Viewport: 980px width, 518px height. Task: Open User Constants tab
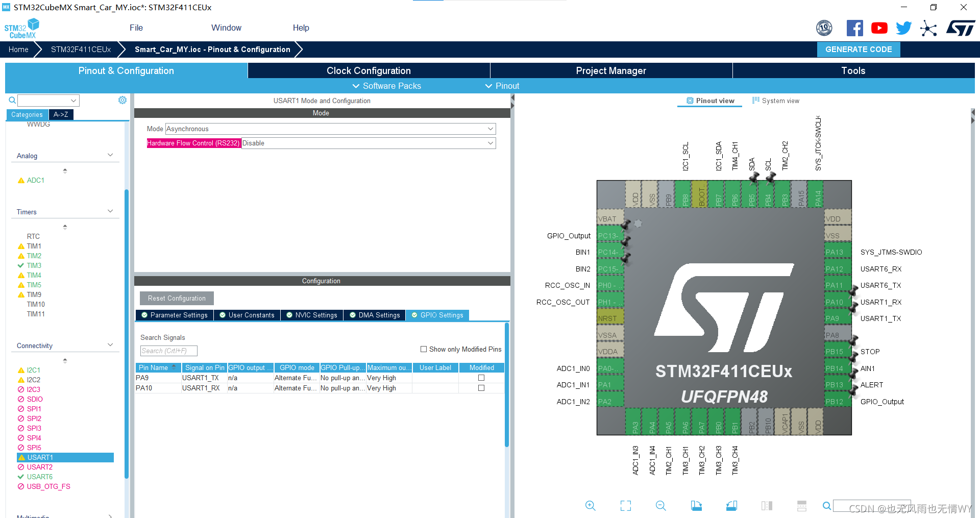pyautogui.click(x=247, y=315)
